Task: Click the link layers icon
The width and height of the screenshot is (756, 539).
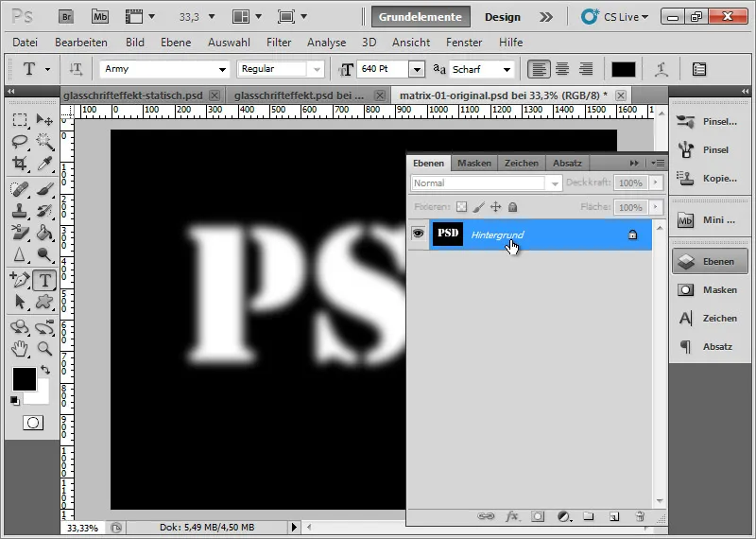Action: tap(486, 516)
